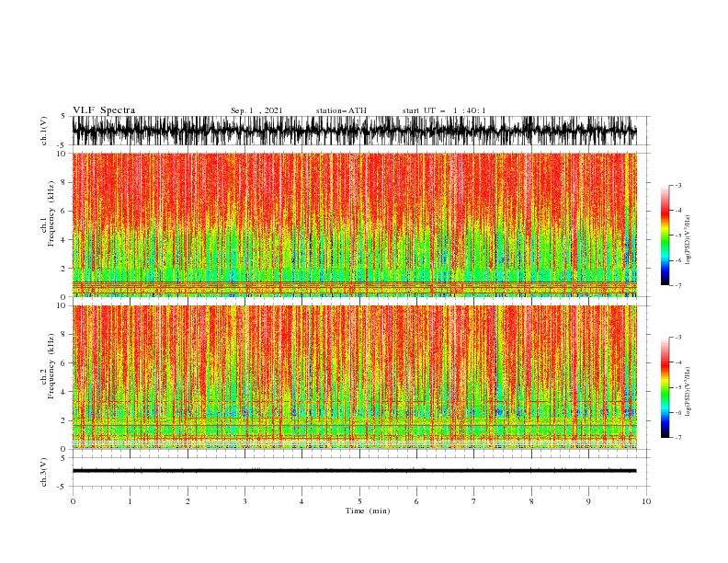Select the date text "Sep. 1 , 2021"
728x563 pixels.
tap(256, 110)
